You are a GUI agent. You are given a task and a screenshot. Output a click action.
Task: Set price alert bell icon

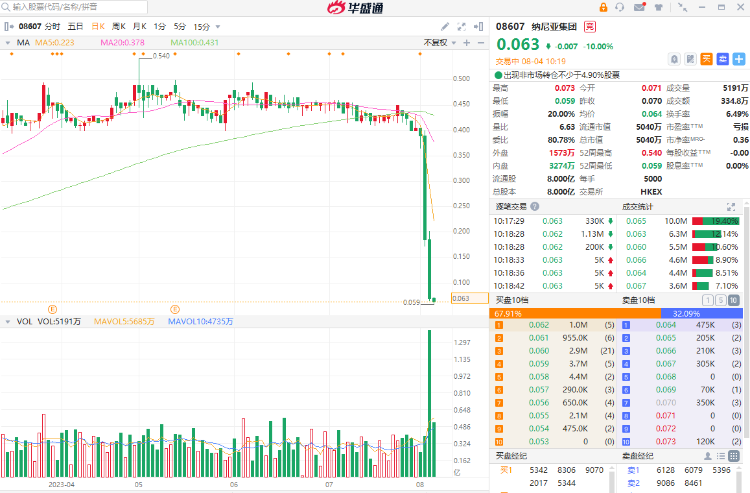674,59
